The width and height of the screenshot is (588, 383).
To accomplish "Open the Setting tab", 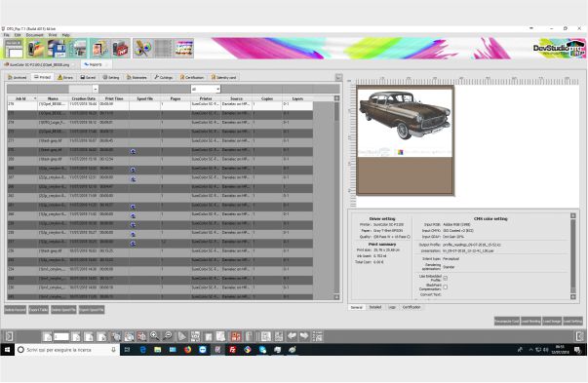I will tap(111, 77).
